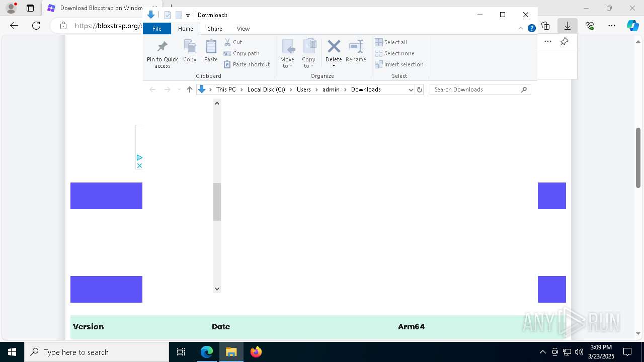Click the Paste ribbon icon
Viewport: 644px width, 362px height.
(211, 51)
